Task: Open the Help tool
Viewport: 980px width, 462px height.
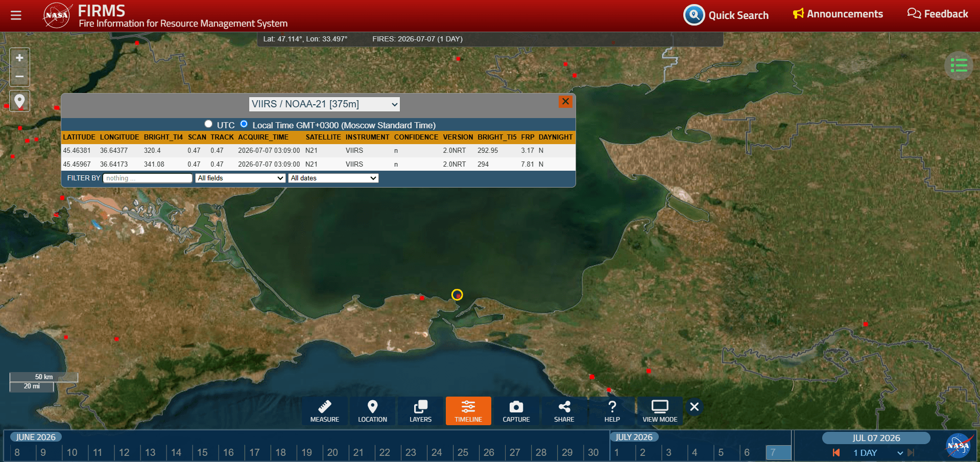Action: coord(612,411)
